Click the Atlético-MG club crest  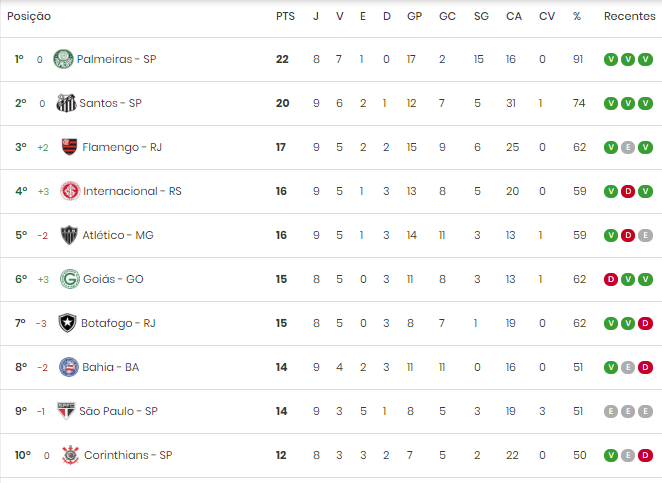coord(69,235)
